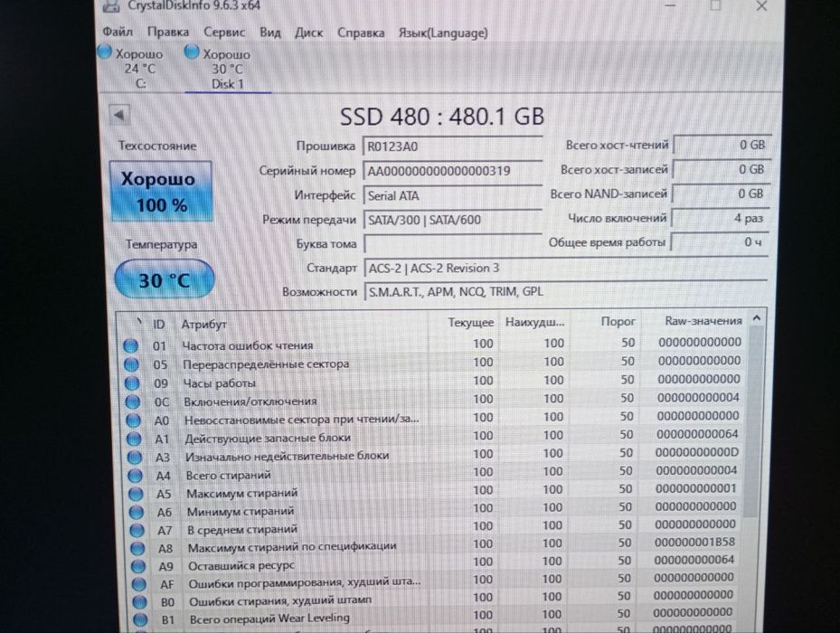Click the Всего хост-чтений value field
The height and width of the screenshot is (633, 840).
pyautogui.click(x=722, y=145)
